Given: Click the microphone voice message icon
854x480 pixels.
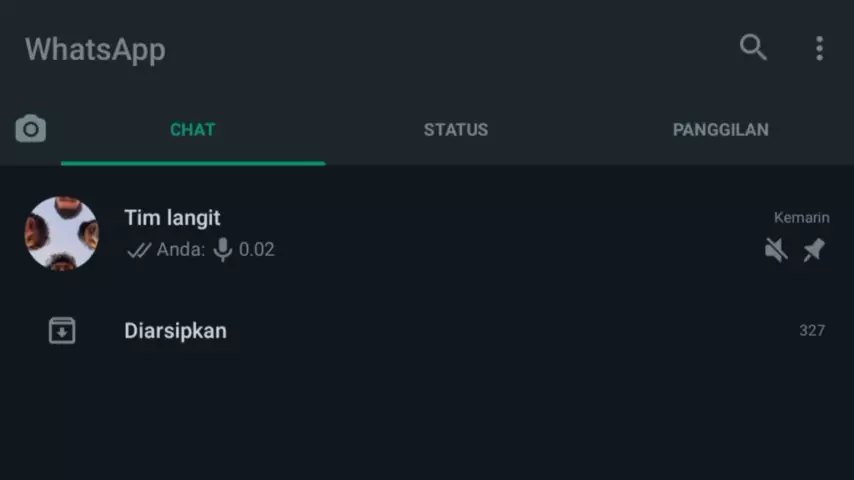Looking at the screenshot, I should 223,250.
